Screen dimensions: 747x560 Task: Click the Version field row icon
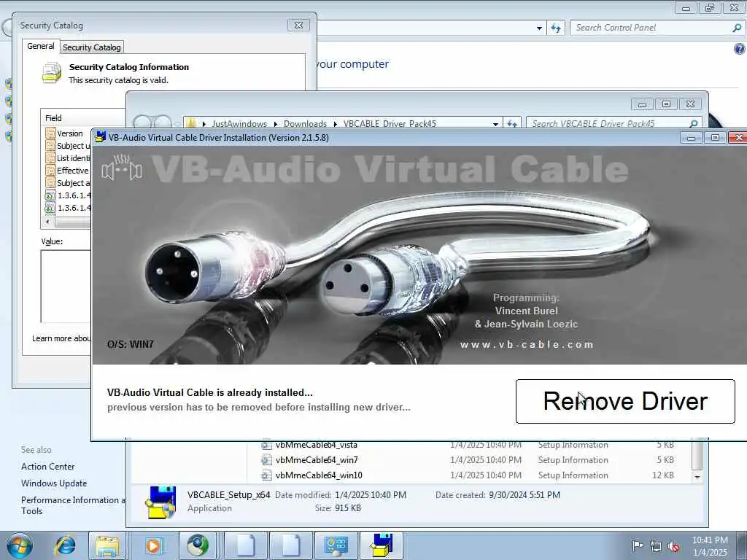point(50,133)
